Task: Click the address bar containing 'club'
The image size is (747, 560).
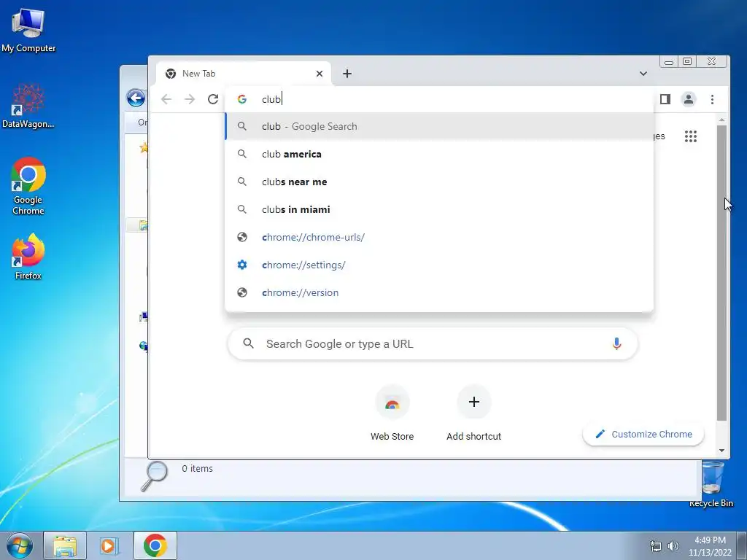Action: tap(439, 99)
